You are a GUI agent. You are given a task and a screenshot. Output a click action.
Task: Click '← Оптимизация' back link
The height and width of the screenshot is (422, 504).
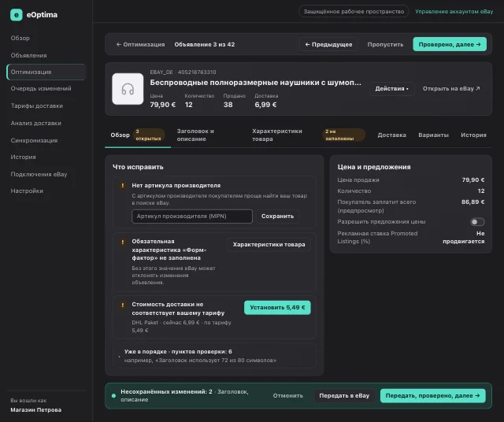click(140, 44)
